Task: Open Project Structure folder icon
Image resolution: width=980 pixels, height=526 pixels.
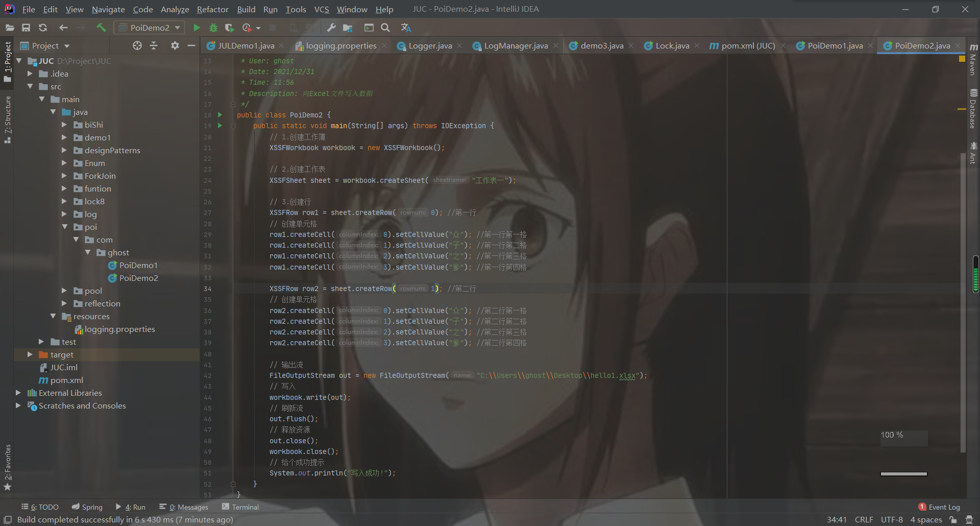Action: [x=348, y=28]
